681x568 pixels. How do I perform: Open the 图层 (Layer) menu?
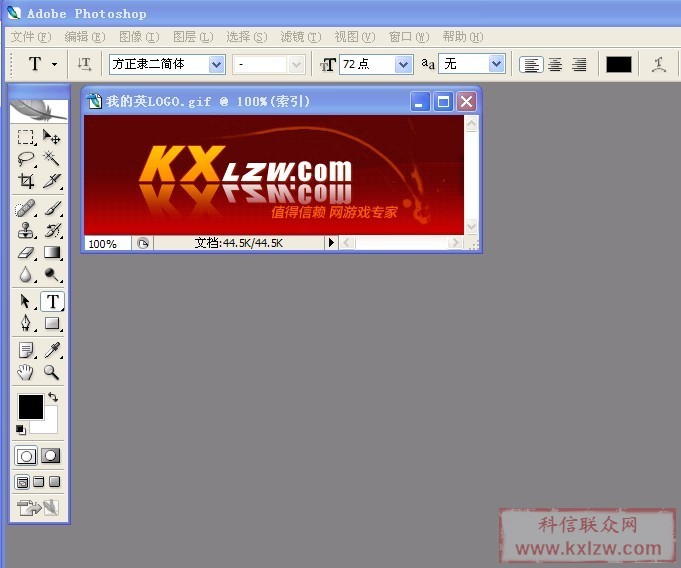pos(193,37)
